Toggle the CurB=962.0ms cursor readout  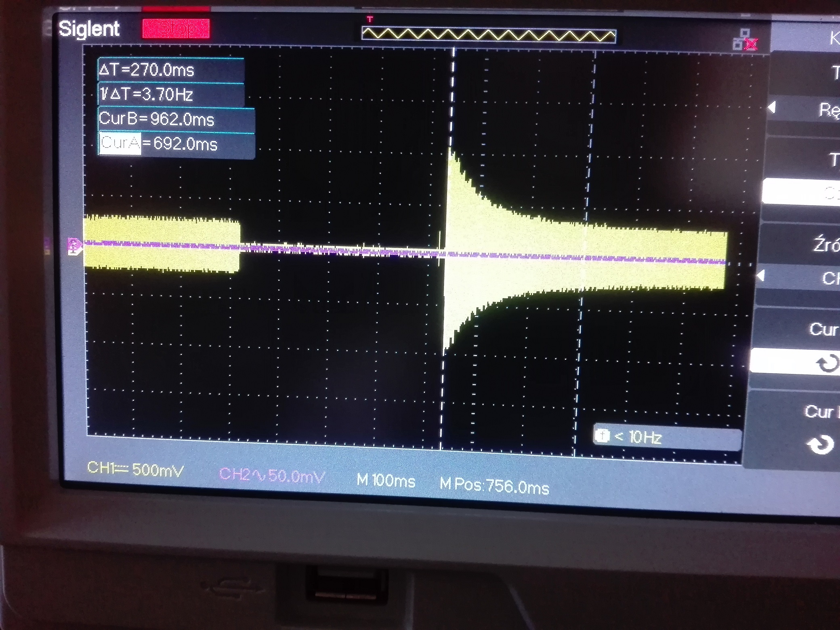[x=157, y=119]
